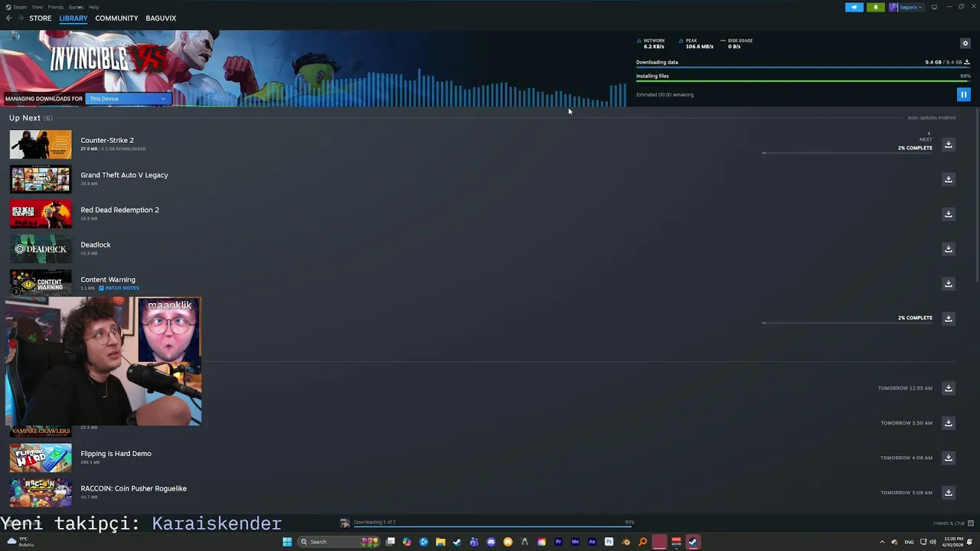Click the Counter-Strike 2 progress bar
This screenshot has height=551, width=980.
point(848,153)
